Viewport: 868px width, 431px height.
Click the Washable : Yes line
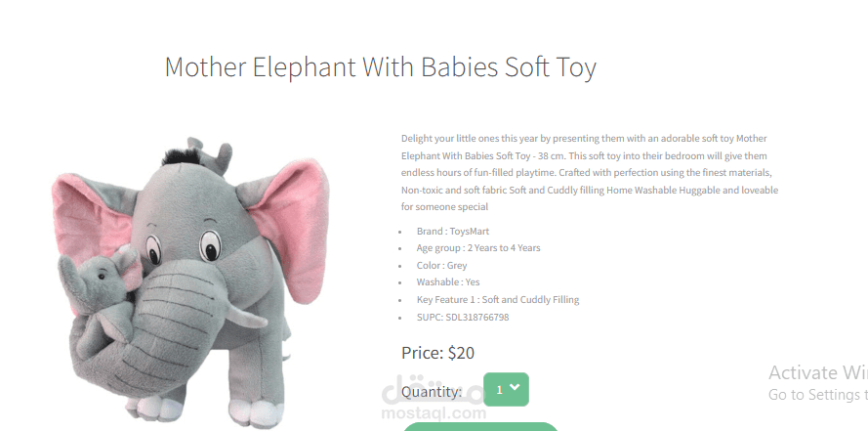(x=448, y=282)
